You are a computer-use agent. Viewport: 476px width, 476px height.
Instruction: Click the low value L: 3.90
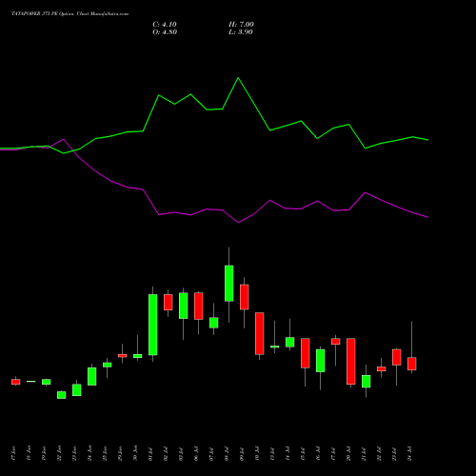[x=241, y=32]
